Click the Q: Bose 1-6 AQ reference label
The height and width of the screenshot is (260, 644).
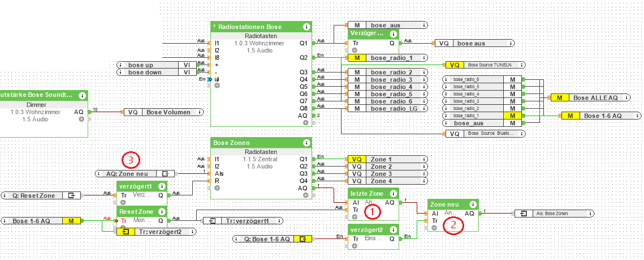coord(266,238)
